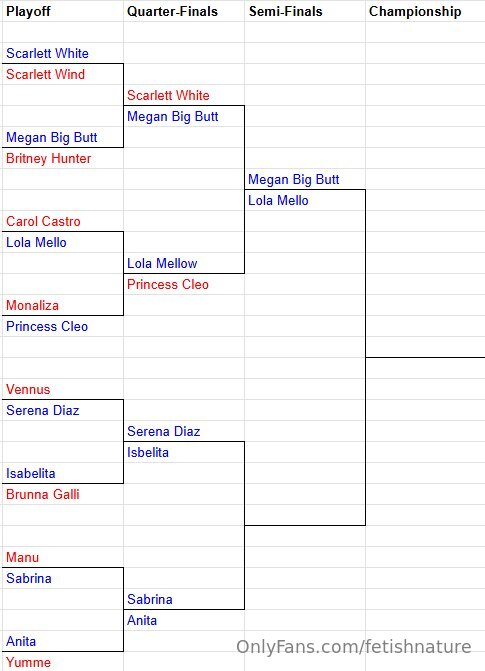Select Scarlett White quarter-finals cell
The image size is (485, 671).
(x=184, y=95)
